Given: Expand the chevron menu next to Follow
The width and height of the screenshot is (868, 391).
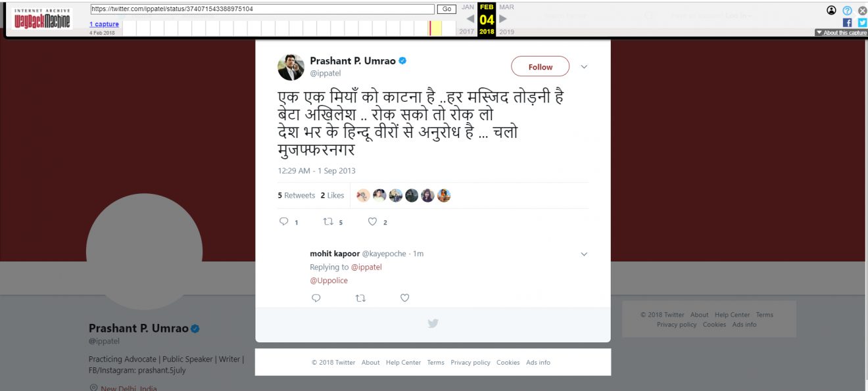Looking at the screenshot, I should [x=584, y=67].
